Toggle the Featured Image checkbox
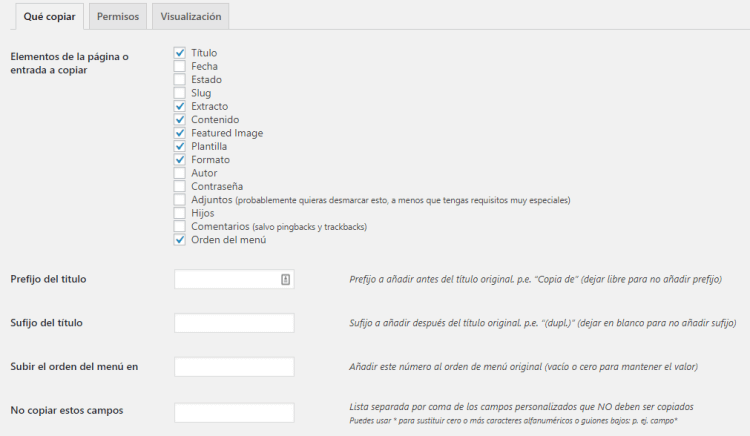 point(180,133)
